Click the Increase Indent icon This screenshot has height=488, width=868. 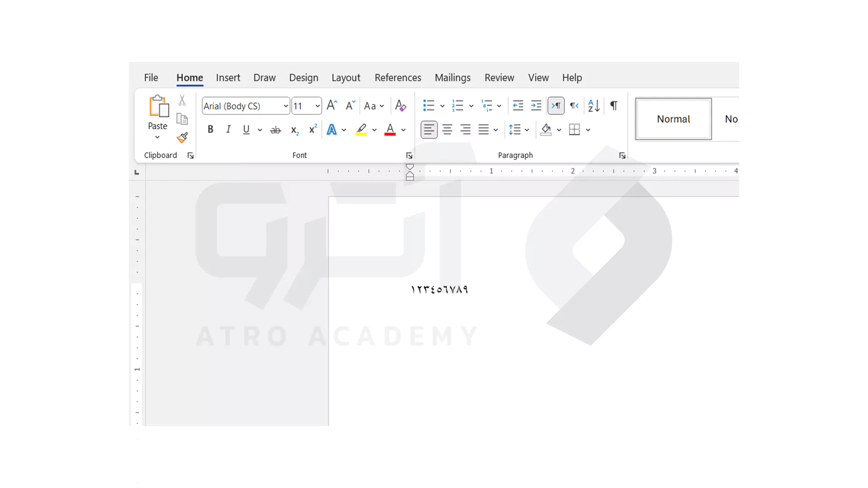tap(536, 106)
